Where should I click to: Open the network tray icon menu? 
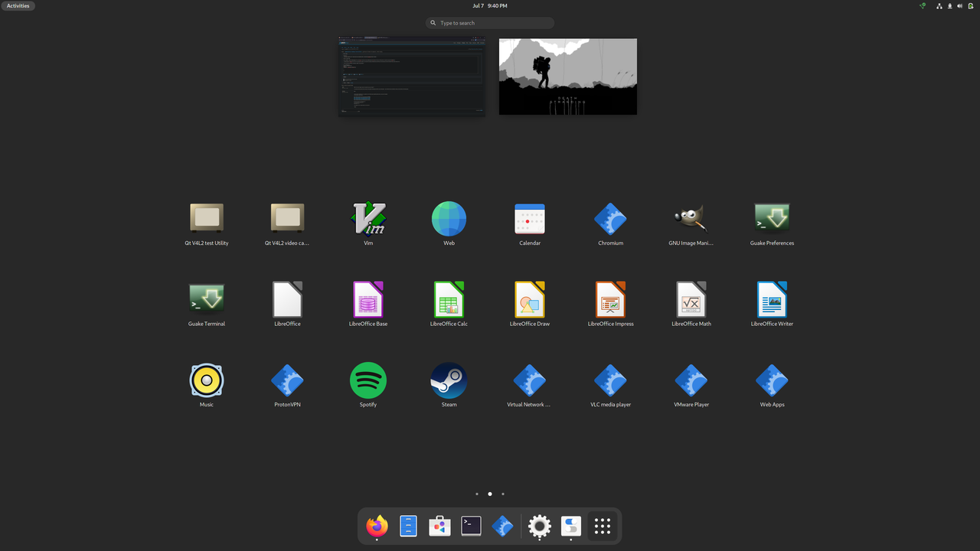[939, 5]
